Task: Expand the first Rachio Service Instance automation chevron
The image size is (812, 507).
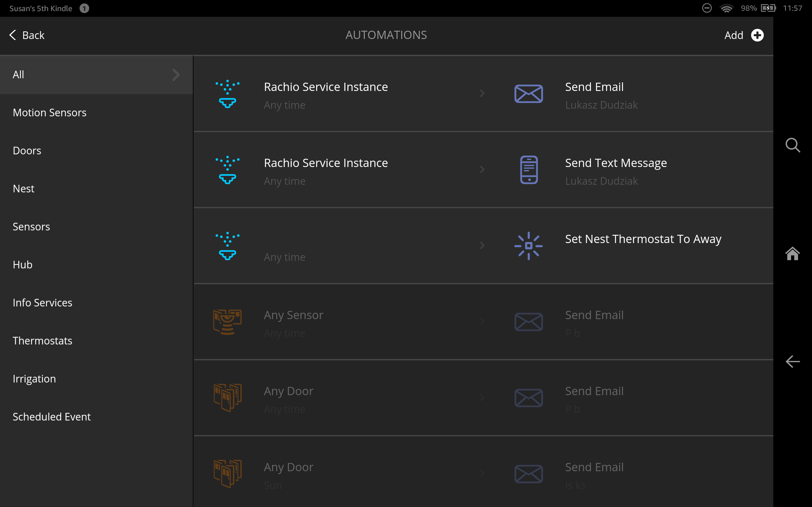Action: tap(482, 93)
